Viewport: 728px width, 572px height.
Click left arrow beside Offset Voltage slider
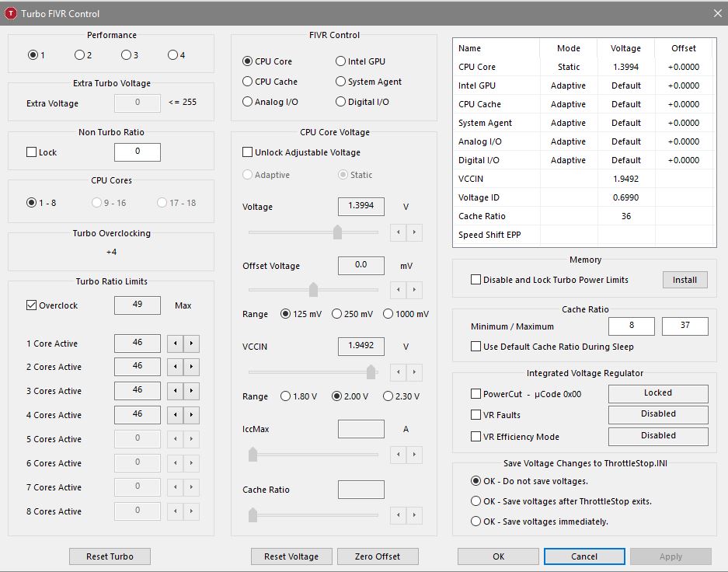pos(399,290)
